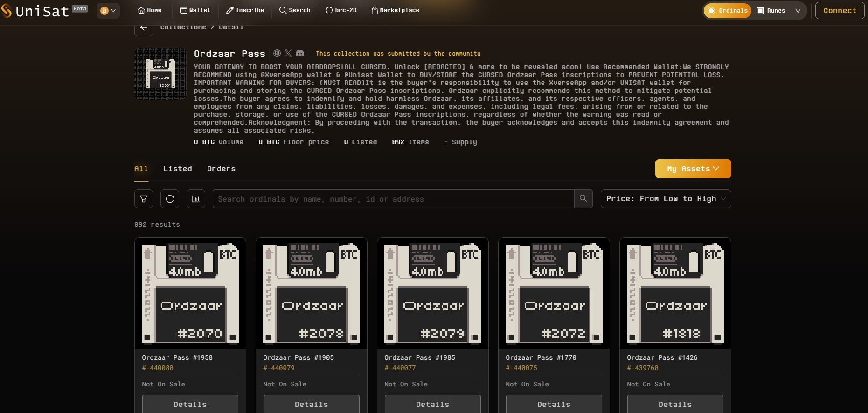This screenshot has width=868, height=413.
Task: Open the Wallet menu item
Action: coord(195,10)
